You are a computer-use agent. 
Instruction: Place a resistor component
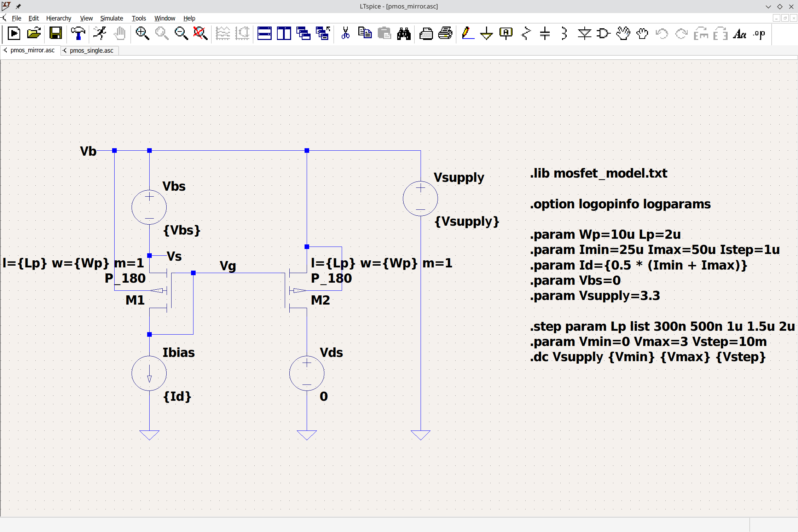point(525,34)
